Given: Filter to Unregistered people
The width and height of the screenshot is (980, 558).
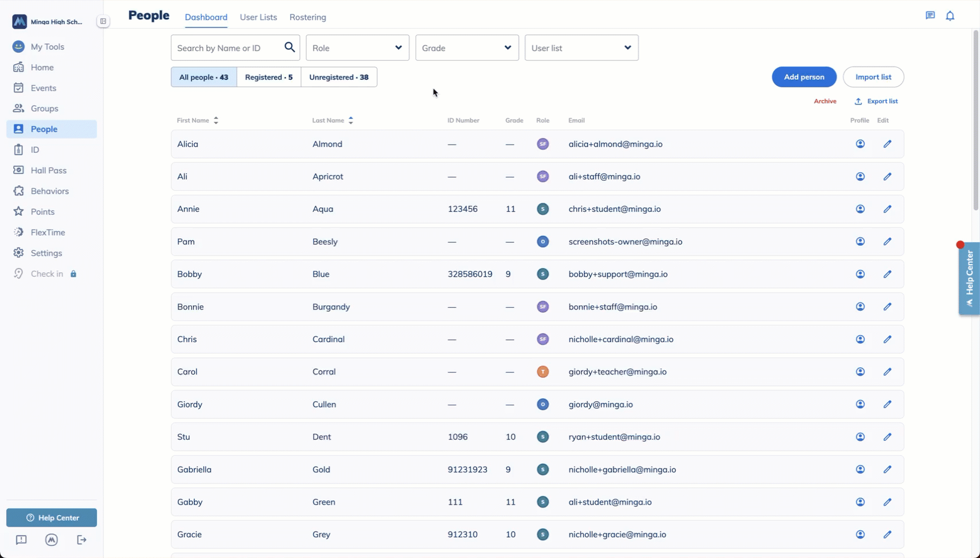Looking at the screenshot, I should point(339,77).
